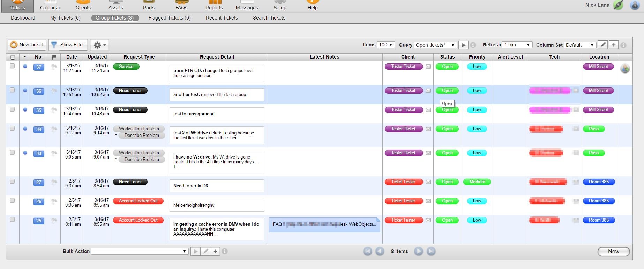Open the Bulk Action dropdown

click(140, 251)
